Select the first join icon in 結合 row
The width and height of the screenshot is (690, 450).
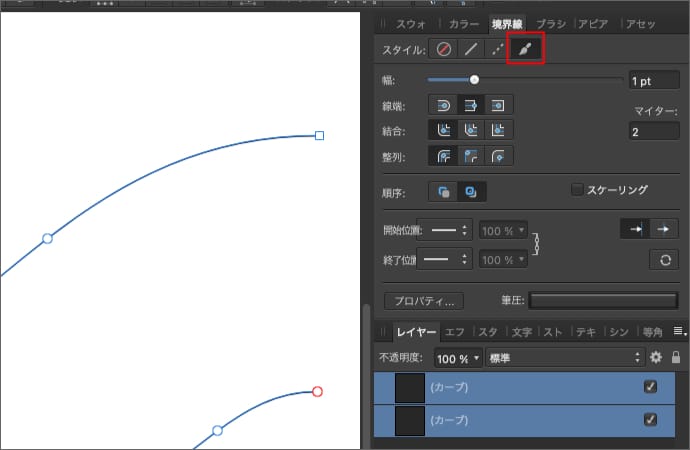(444, 130)
